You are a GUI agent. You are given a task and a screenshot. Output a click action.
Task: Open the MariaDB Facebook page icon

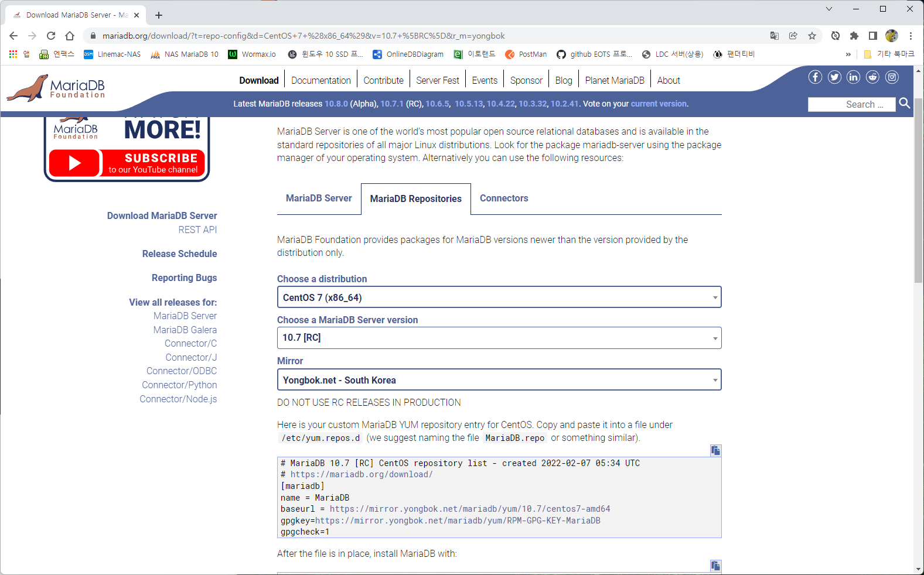click(815, 77)
